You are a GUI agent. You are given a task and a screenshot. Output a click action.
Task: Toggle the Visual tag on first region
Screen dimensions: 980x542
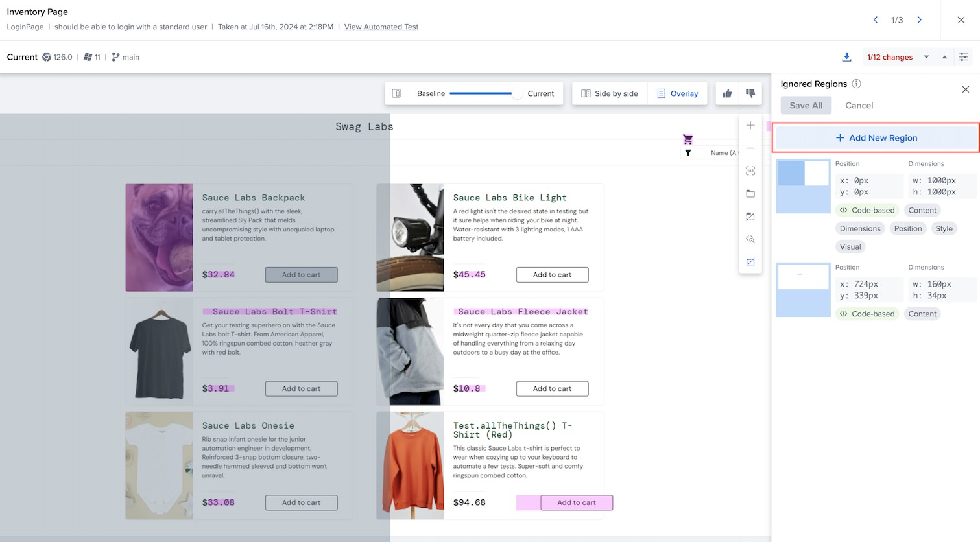click(x=850, y=246)
